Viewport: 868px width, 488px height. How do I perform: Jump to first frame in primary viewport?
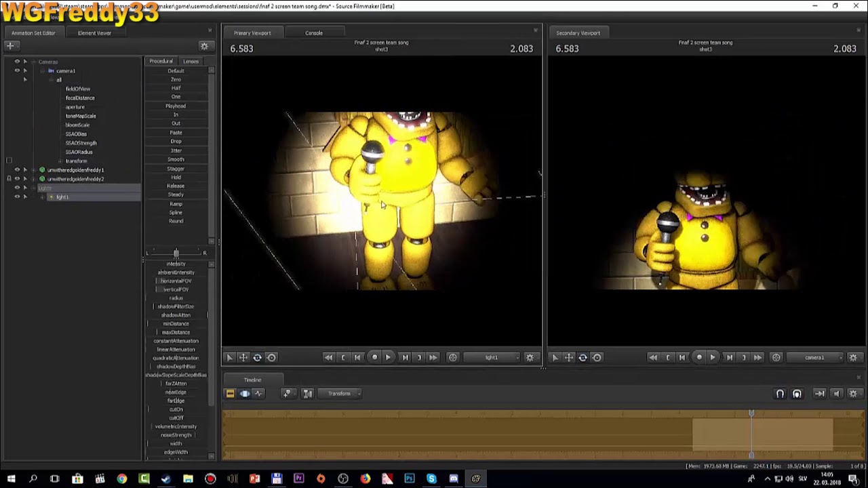point(329,357)
